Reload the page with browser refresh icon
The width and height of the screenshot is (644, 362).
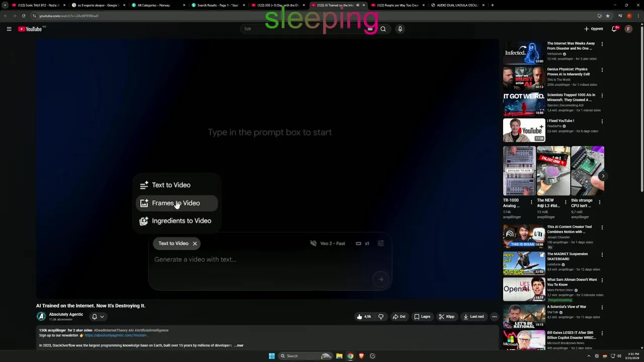pos(23,16)
